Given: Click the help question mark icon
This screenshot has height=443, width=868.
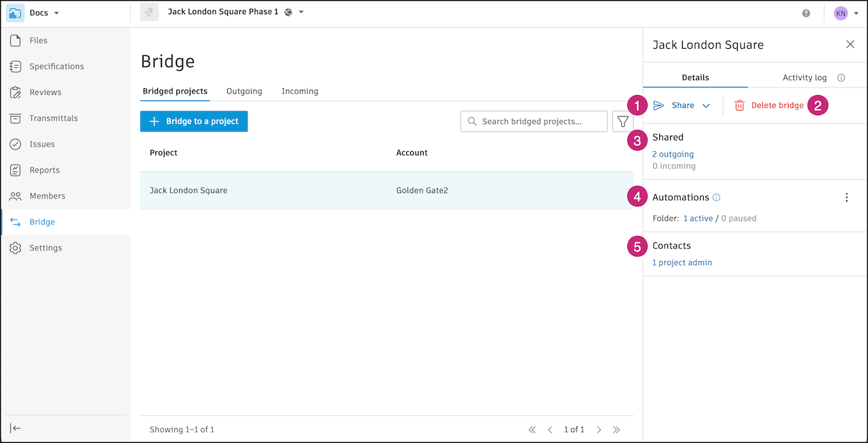Looking at the screenshot, I should pos(806,13).
